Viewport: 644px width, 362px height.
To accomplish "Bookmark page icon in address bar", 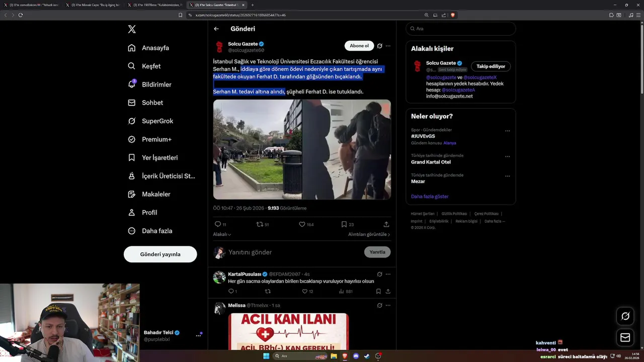I will (x=180, y=15).
